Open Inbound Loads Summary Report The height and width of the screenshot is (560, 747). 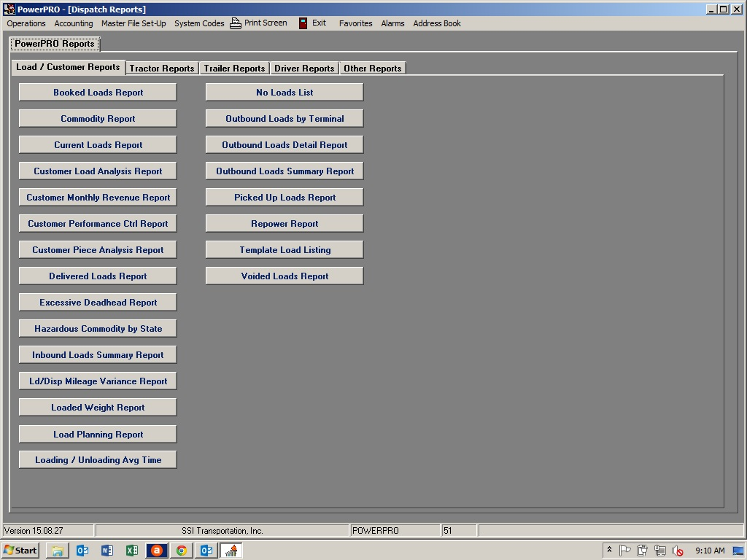[x=98, y=354]
